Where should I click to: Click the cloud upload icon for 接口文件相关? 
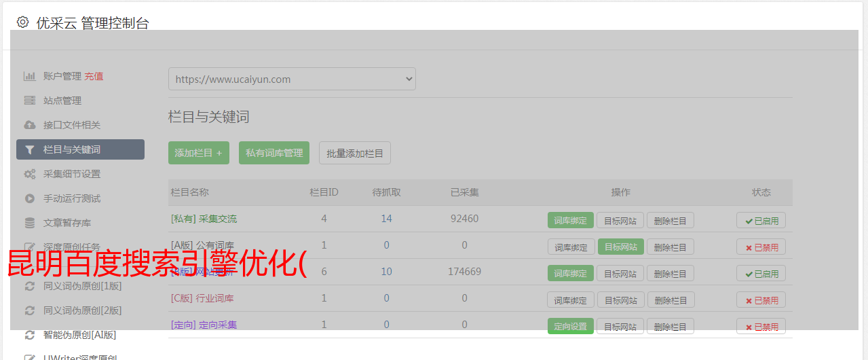pos(29,125)
